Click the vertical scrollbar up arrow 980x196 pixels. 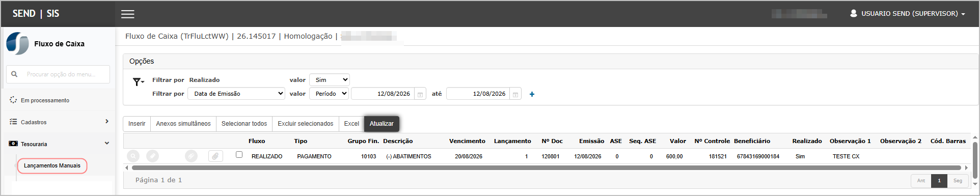pos(975,138)
